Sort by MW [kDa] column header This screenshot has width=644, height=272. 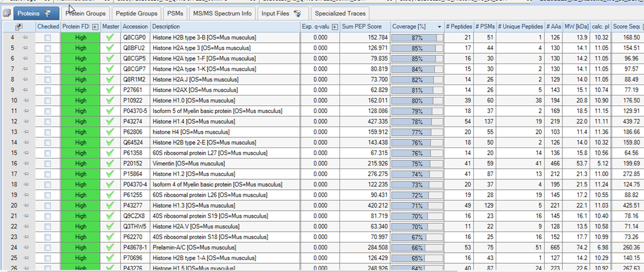(576, 27)
